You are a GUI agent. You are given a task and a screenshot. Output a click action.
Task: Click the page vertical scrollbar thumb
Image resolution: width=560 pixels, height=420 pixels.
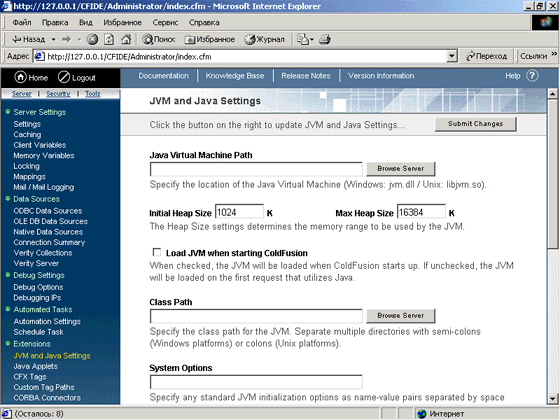552,173
